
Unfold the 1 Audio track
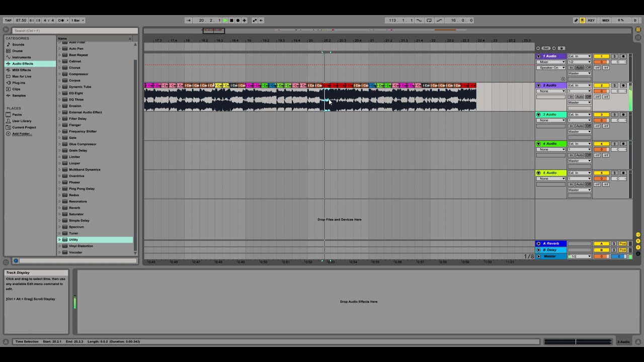538,56
